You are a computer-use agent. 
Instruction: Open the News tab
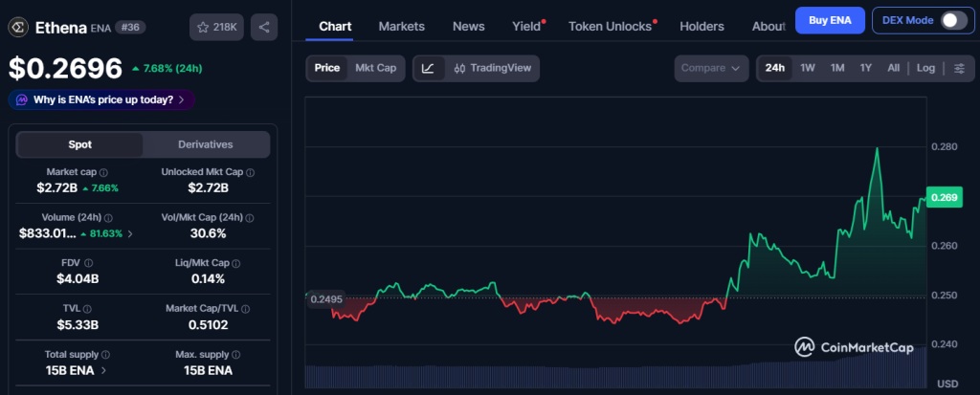(469, 26)
